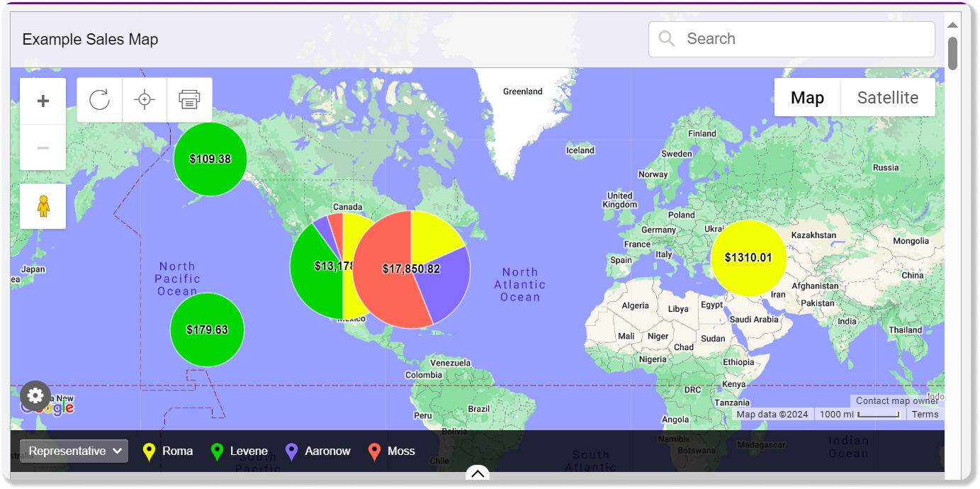Viewport: 980px width, 489px height.
Task: Zoom out with the minus button
Action: (43, 147)
